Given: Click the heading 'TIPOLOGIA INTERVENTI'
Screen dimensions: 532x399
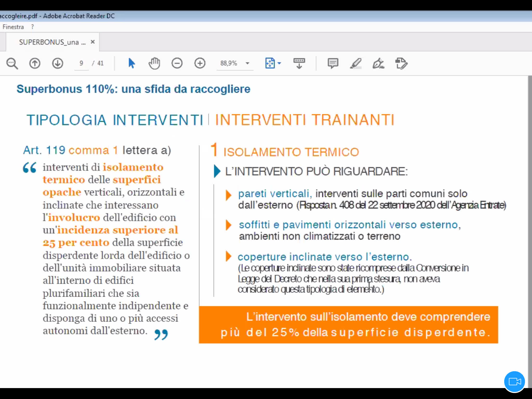Looking at the screenshot, I should pos(115,120).
